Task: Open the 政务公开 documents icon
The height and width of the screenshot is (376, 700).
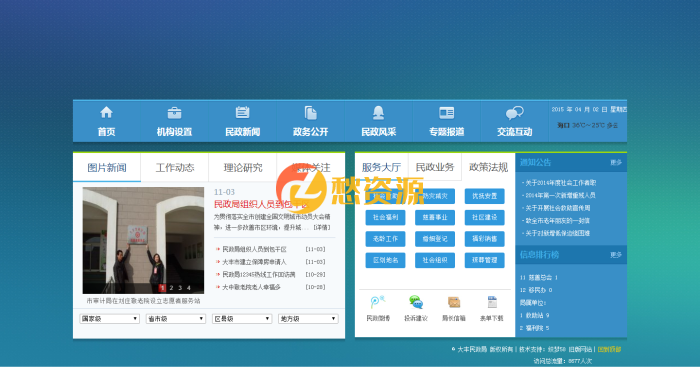Action: (310, 113)
